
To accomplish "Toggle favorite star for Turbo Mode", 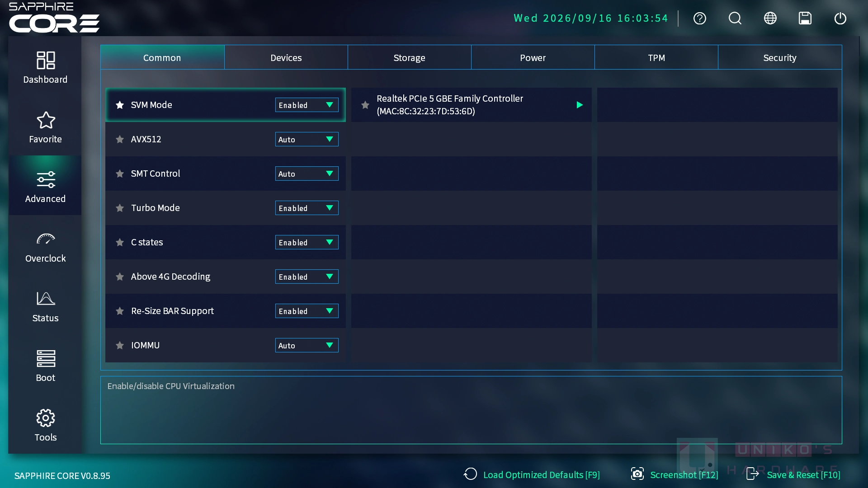I will tap(120, 208).
